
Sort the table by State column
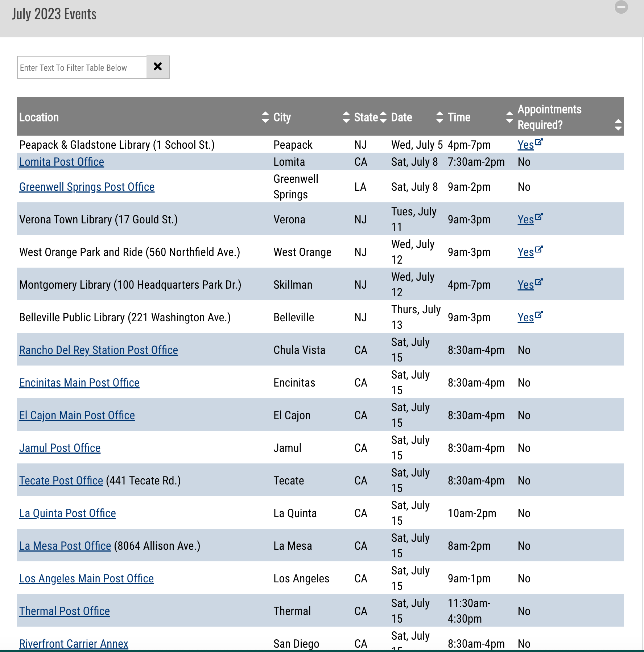(383, 117)
